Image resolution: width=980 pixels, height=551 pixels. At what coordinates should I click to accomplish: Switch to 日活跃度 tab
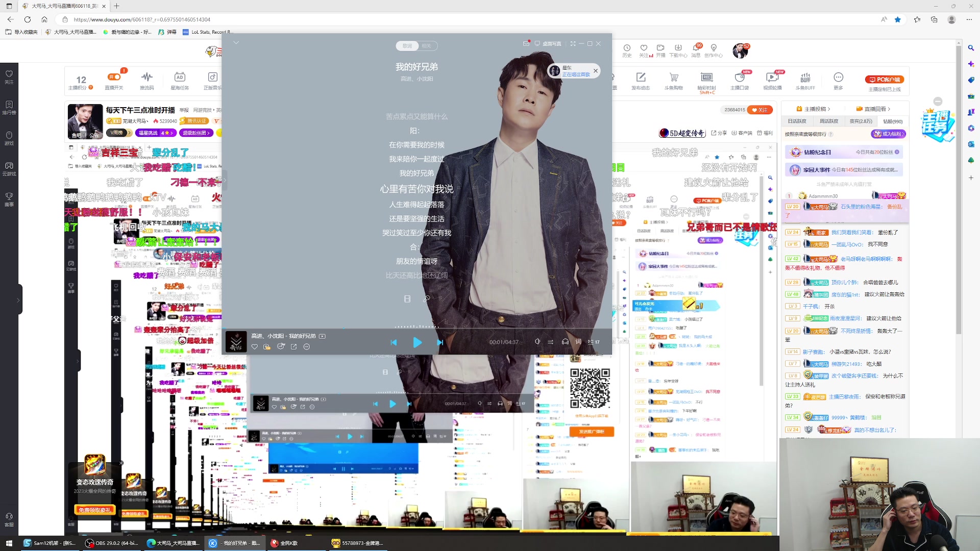[797, 121]
